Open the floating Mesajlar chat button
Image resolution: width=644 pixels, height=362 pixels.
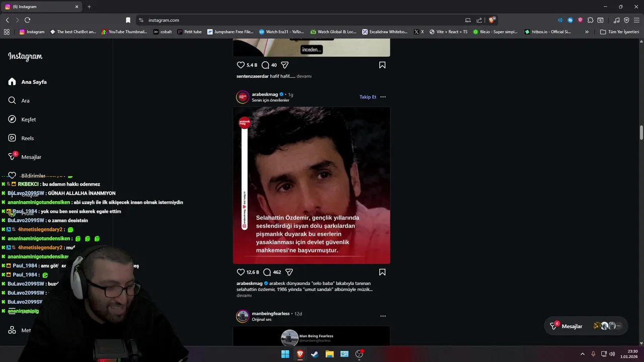[586, 326]
